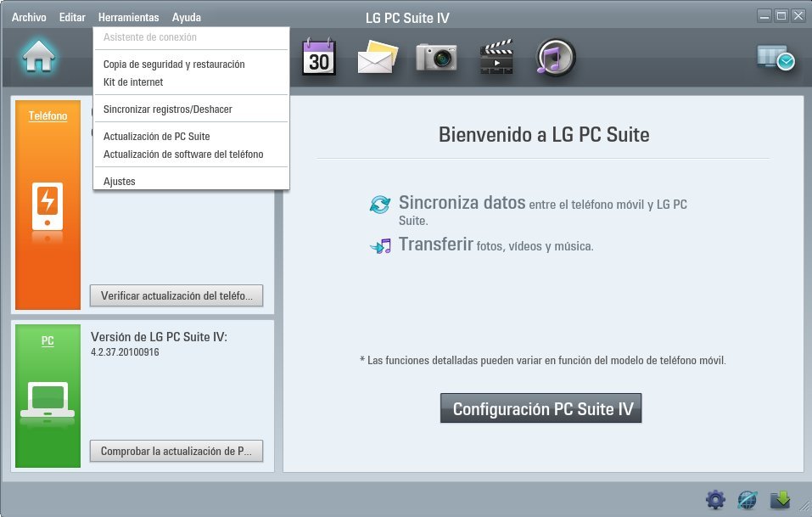Image resolution: width=812 pixels, height=517 pixels.
Task: Open Ajustes from the Herramientas menu
Action: tap(191, 182)
